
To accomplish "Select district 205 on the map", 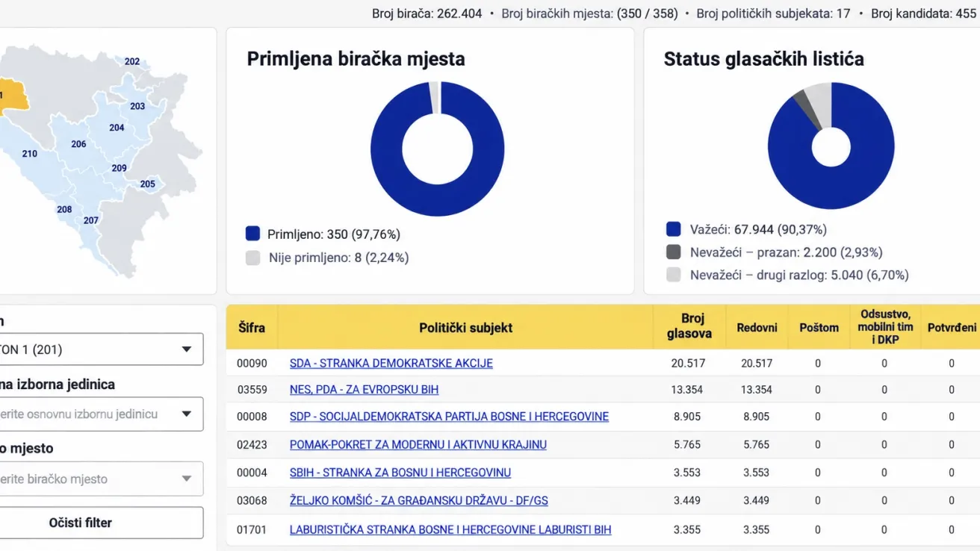I will coord(147,184).
